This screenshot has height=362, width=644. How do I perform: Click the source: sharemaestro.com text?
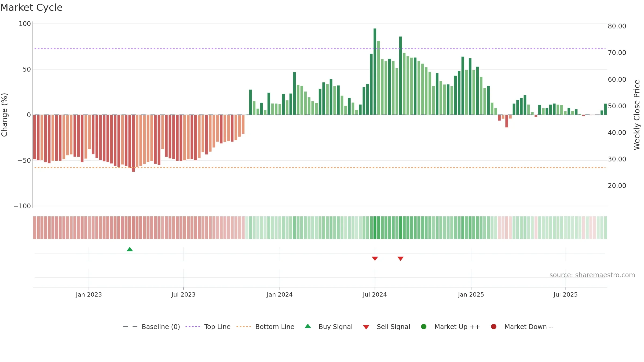tap(592, 275)
